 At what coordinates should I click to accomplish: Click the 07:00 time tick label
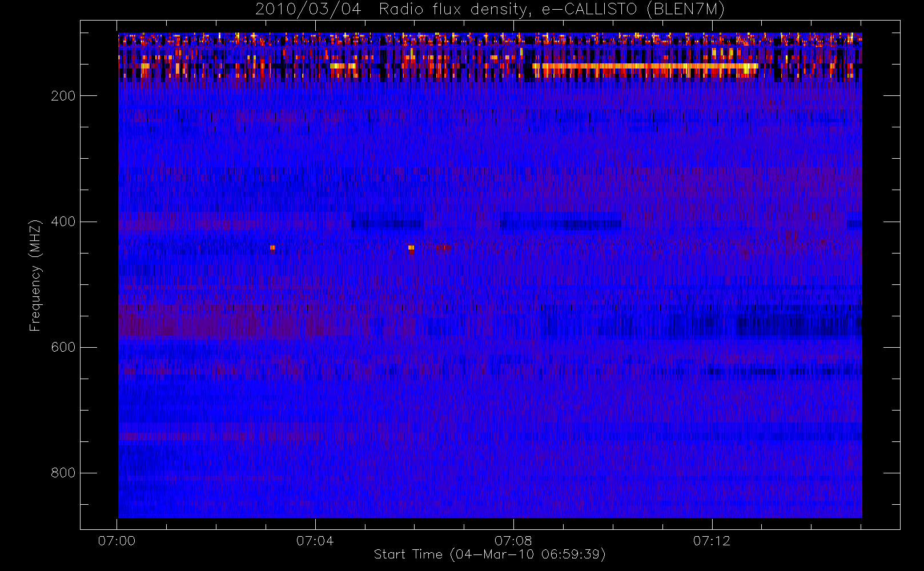click(x=116, y=541)
